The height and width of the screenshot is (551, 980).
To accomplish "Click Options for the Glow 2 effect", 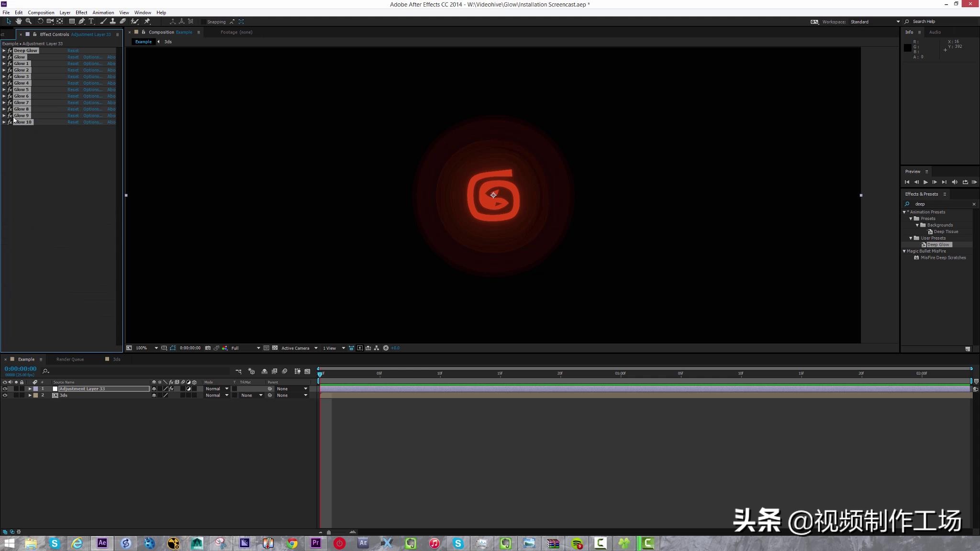I will pos(92,70).
